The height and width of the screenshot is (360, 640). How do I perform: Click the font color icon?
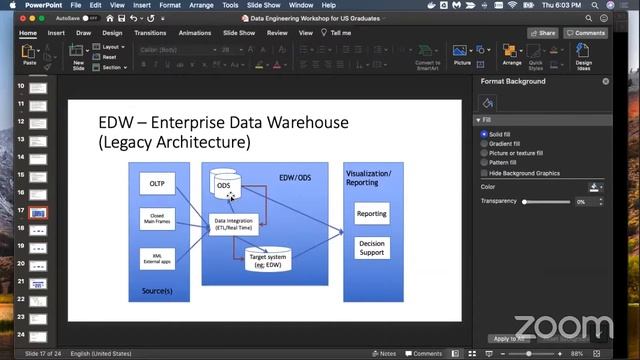tap(277, 64)
